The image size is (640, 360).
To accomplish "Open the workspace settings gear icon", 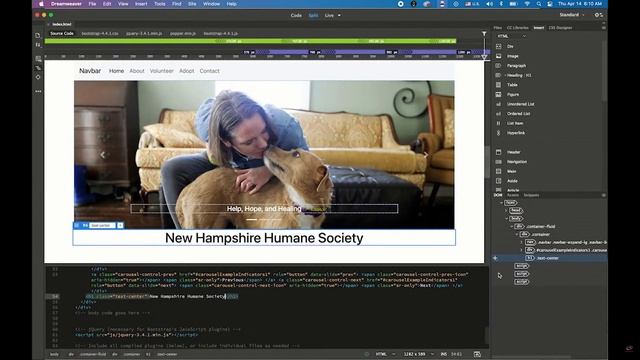I will [x=598, y=15].
